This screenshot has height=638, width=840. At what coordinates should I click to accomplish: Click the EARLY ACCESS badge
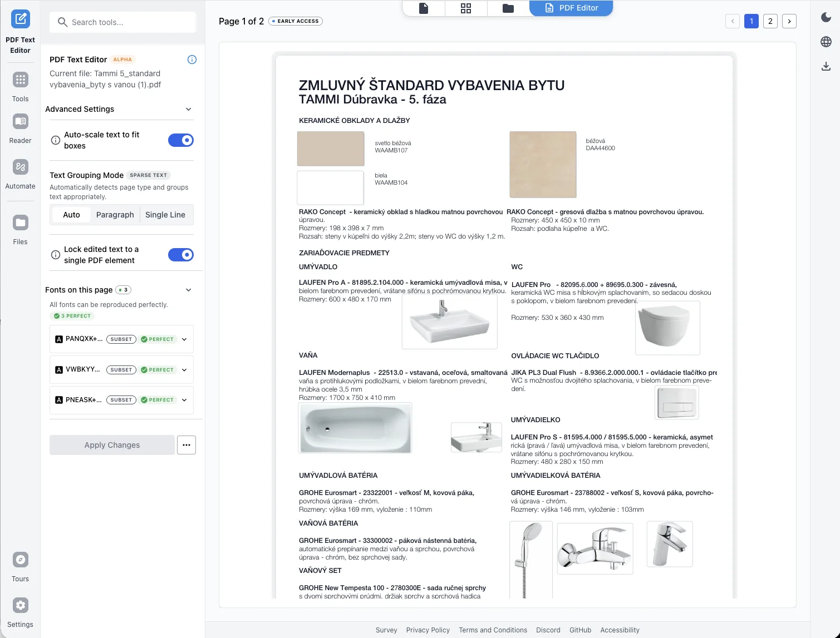tap(296, 21)
